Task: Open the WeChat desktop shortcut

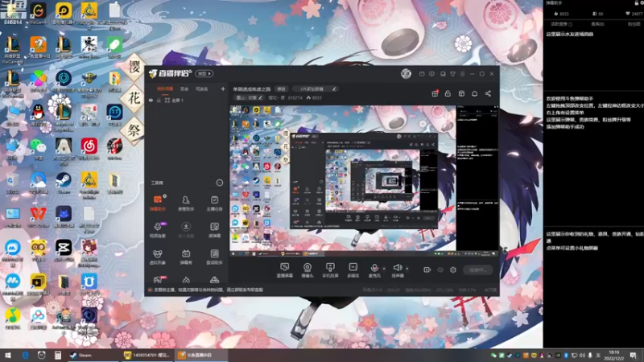Action: point(38,148)
